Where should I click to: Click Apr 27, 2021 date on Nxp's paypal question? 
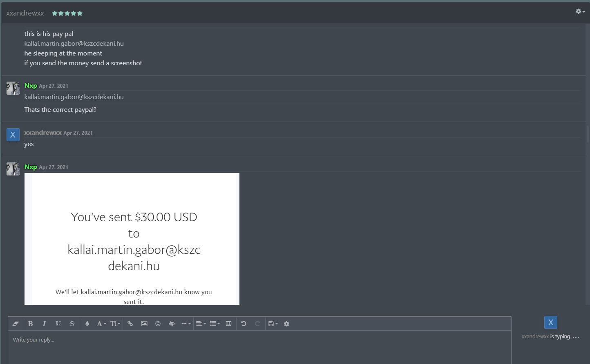click(54, 86)
